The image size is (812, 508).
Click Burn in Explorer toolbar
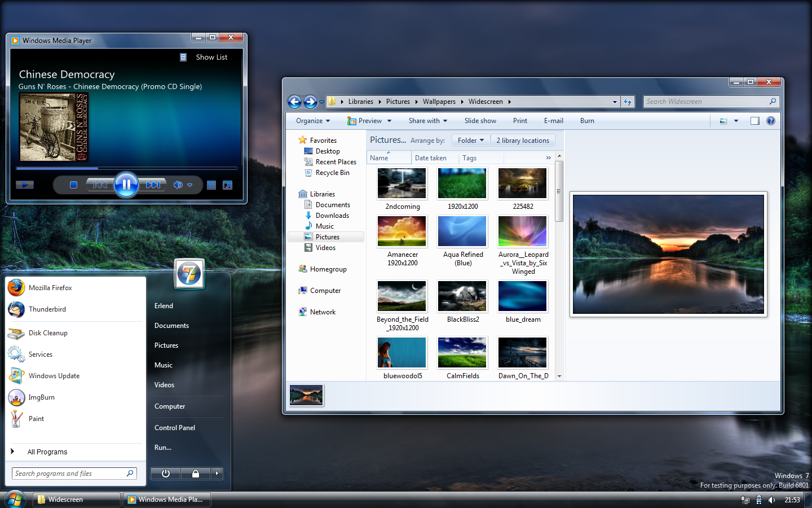click(587, 121)
